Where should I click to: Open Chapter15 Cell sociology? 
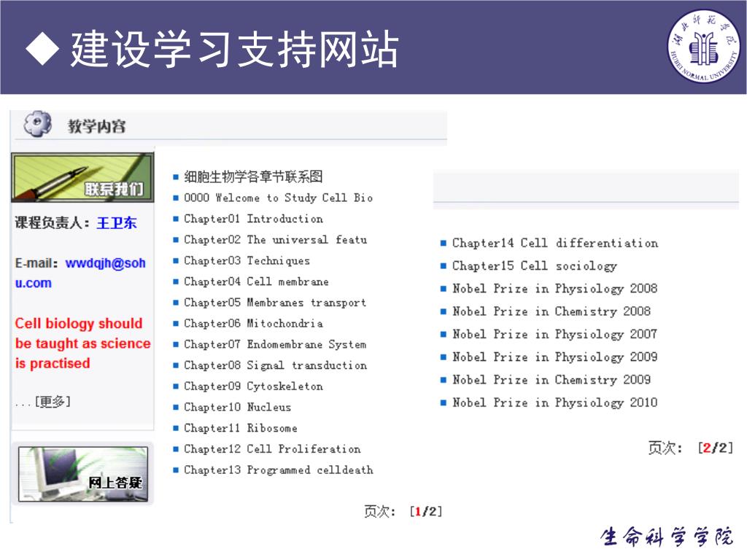coord(535,265)
